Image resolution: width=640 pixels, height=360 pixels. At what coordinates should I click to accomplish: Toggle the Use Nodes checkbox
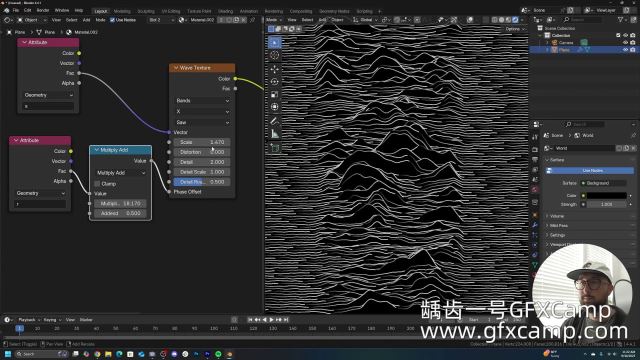pyautogui.click(x=112, y=20)
